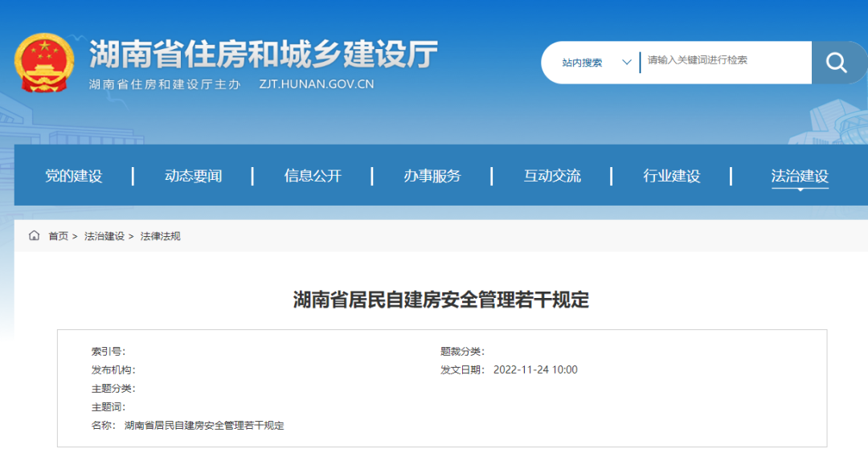Image resolution: width=868 pixels, height=453 pixels.
Task: Click the article title 湖南省居民自建房安全管理若干规定
Action: 441,300
